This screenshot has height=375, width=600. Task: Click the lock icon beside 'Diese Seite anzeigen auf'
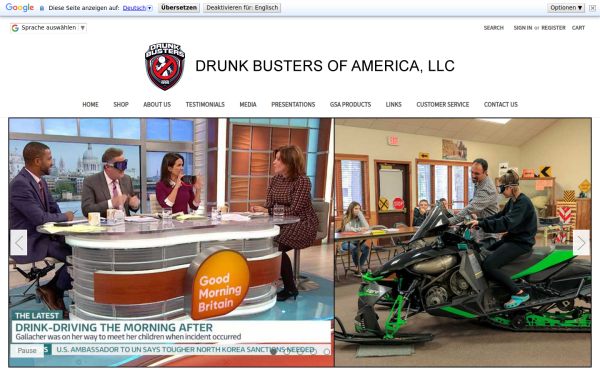click(42, 8)
